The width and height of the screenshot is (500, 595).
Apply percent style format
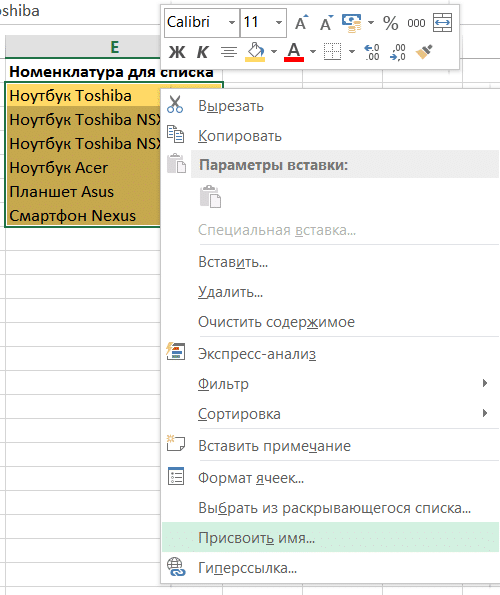(x=390, y=23)
